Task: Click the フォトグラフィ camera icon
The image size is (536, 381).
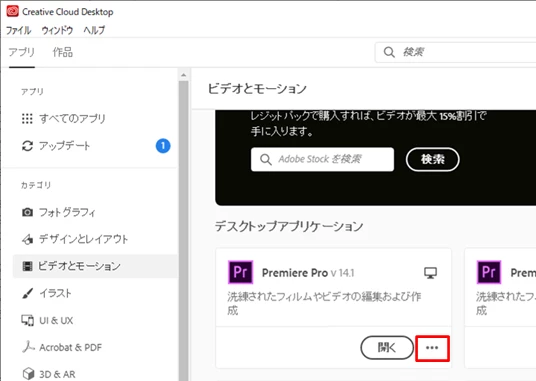Action: 27,212
